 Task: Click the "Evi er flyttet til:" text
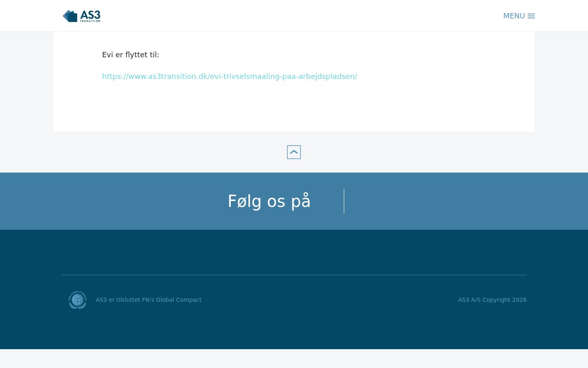131,55
